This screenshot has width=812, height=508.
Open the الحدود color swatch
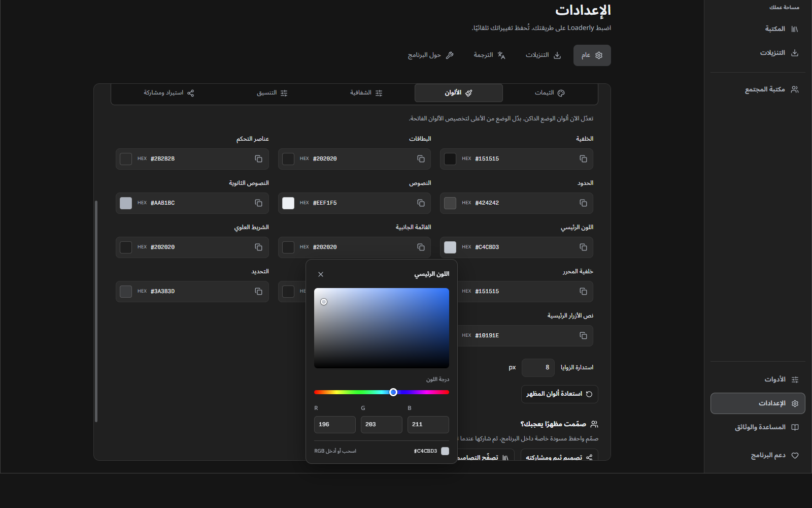pyautogui.click(x=450, y=203)
